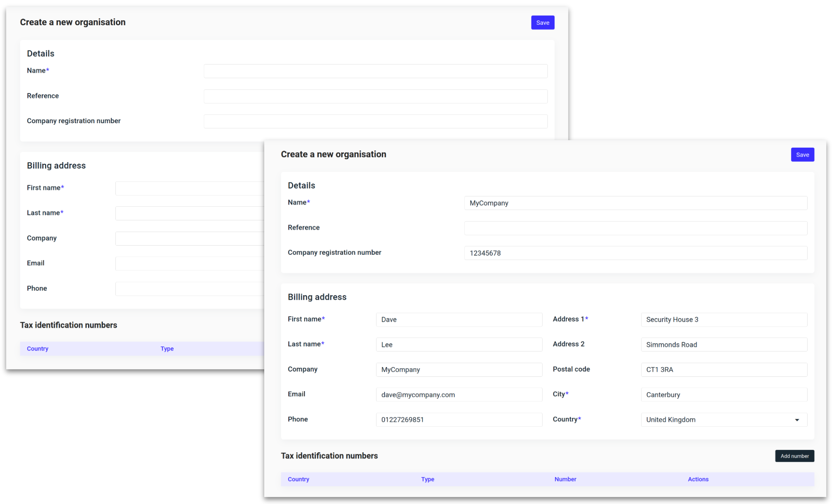Screen dimensions: 832x504
Task: Click the First name field containing Dave
Action: 459,320
